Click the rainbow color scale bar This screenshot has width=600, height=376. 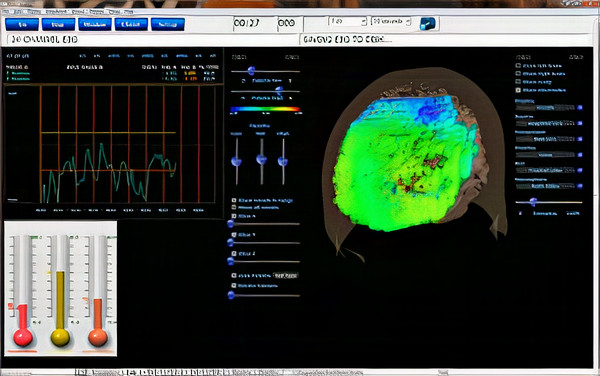[265, 109]
